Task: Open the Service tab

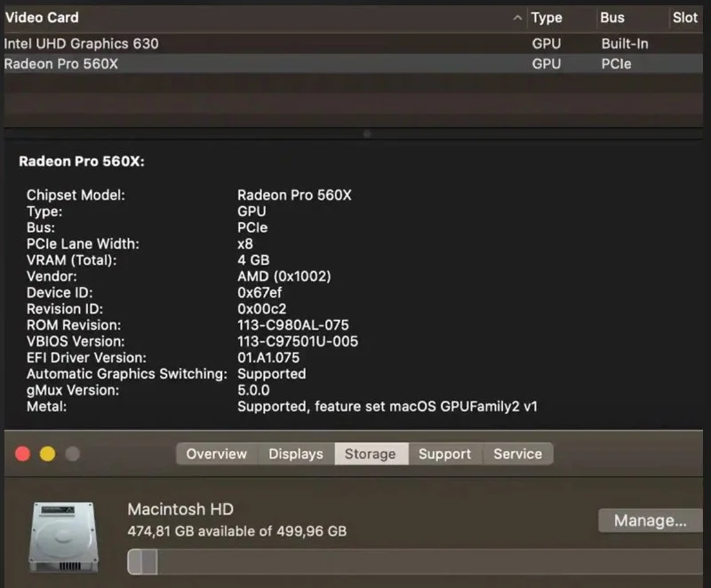Action: [517, 454]
